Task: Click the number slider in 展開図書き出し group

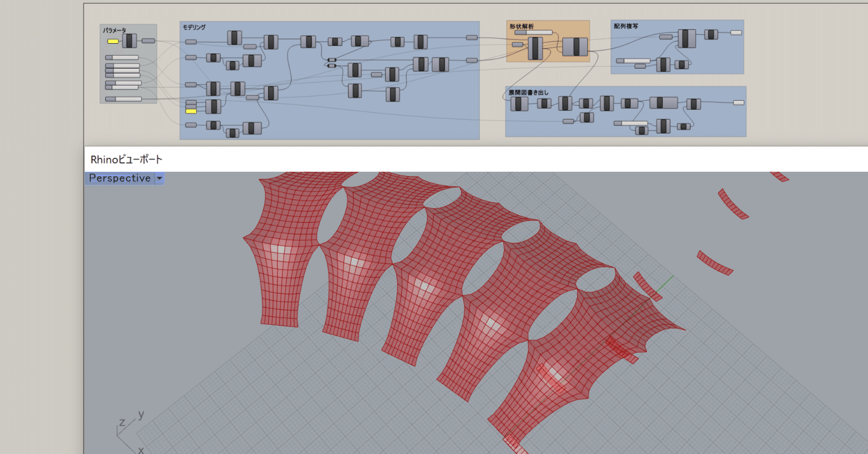Action: point(631,124)
